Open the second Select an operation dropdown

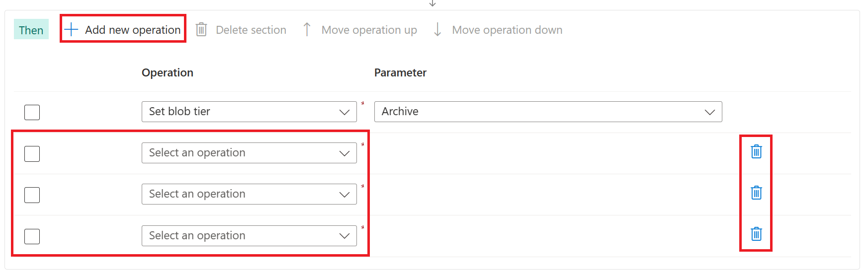click(x=249, y=194)
